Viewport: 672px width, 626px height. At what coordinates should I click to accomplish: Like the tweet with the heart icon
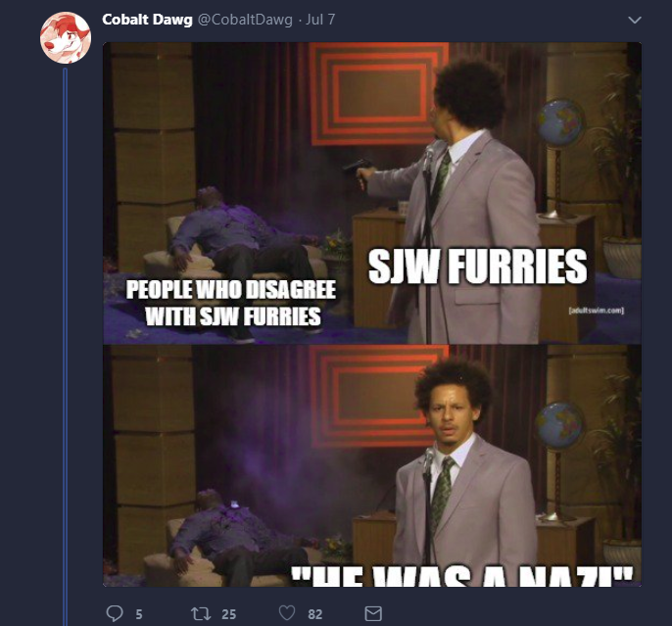(287, 613)
